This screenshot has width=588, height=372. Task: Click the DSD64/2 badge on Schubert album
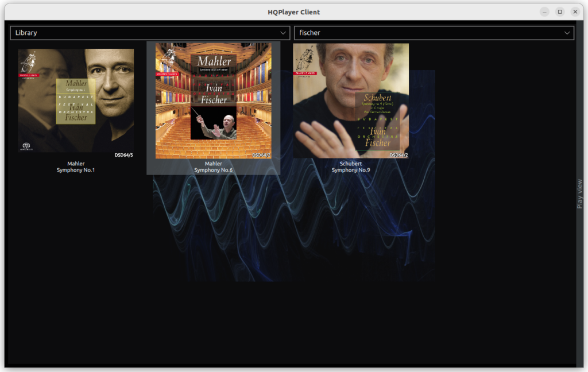point(399,153)
